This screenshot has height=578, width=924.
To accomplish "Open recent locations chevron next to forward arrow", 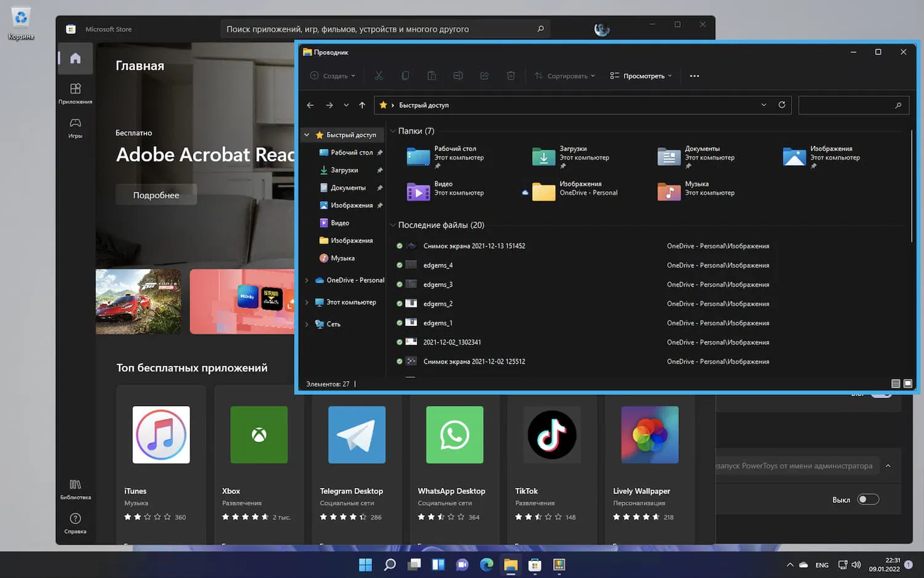I will pos(346,105).
